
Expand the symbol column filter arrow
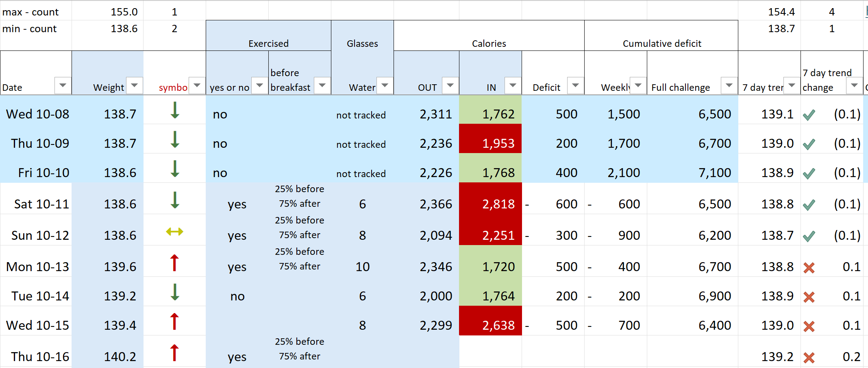click(x=197, y=85)
